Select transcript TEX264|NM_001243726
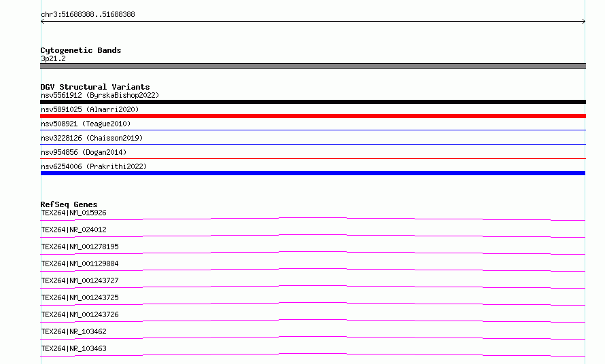Screen dimensions: 605x364 (x=80, y=314)
